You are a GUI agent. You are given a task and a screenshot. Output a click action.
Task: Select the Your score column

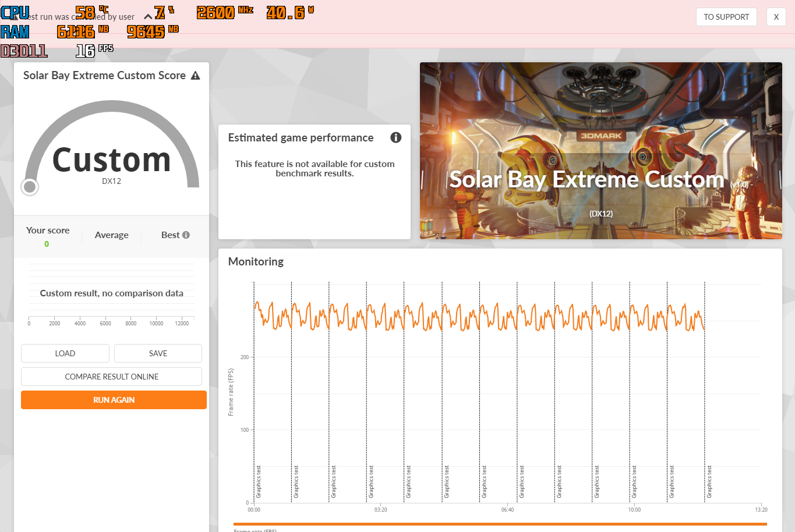tap(48, 236)
